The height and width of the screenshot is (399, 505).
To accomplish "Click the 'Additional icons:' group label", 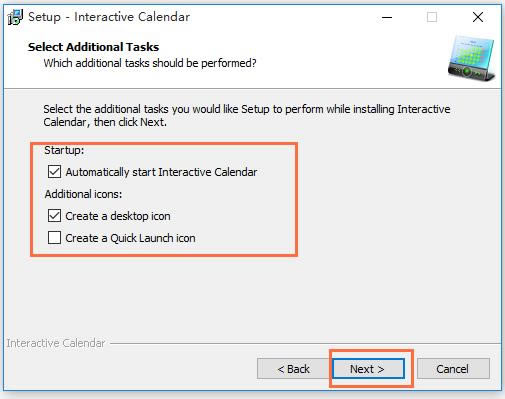I will tap(83, 194).
